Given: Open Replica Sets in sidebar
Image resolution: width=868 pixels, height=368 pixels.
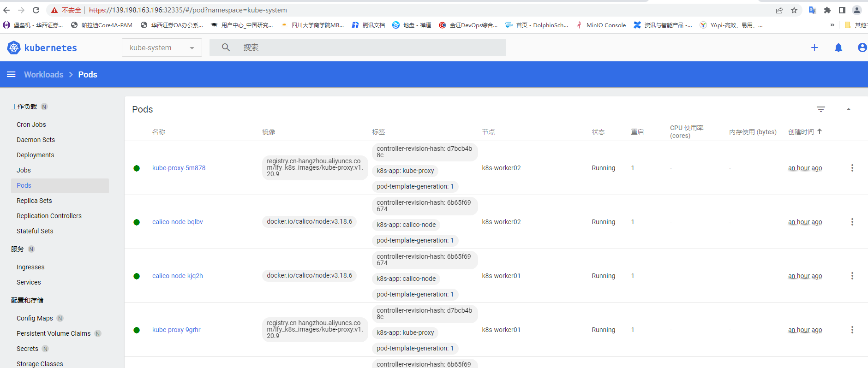Looking at the screenshot, I should point(34,201).
